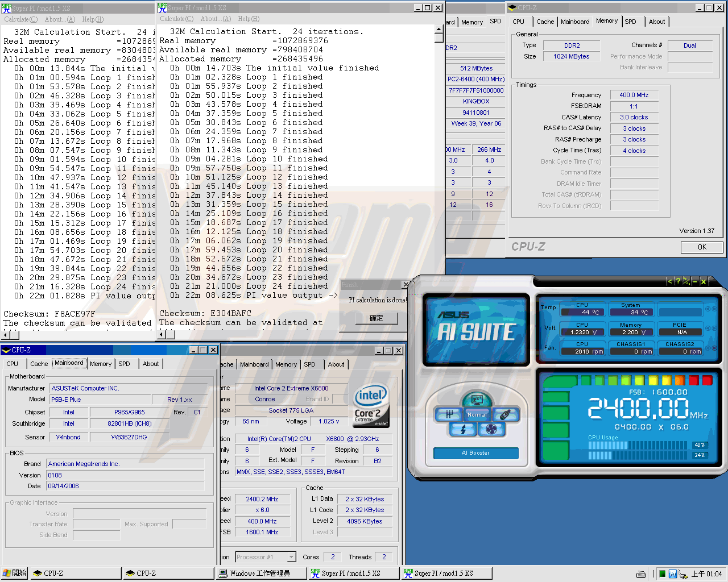
Task: Click the keyboard input-method icon near the tray
Action: tap(641, 574)
